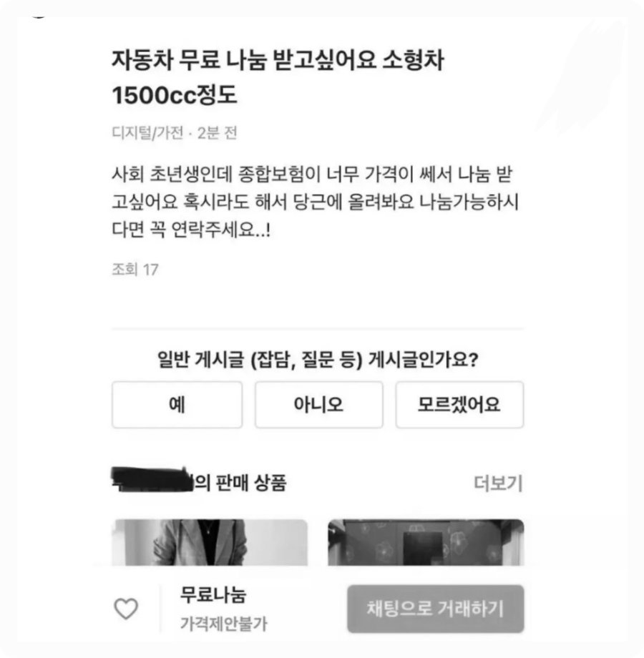This screenshot has width=644, height=658.
Task: Click the blacked-out seller name
Action: pos(152,479)
